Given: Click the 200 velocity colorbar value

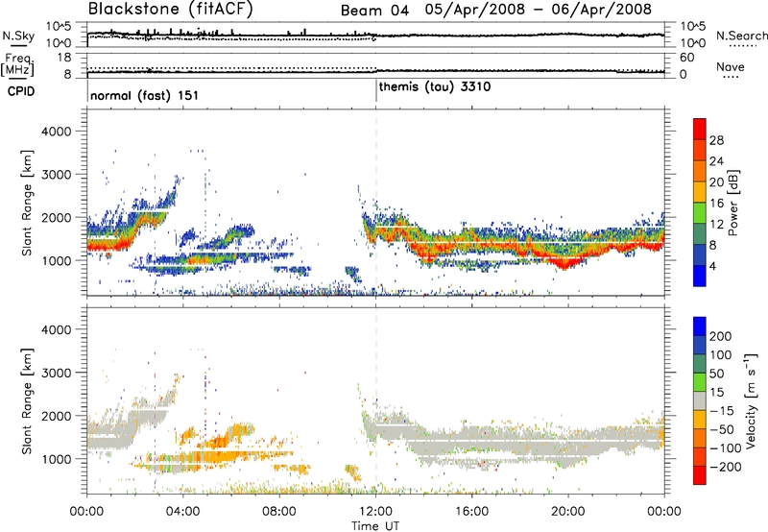Looking at the screenshot, I should coord(721,336).
